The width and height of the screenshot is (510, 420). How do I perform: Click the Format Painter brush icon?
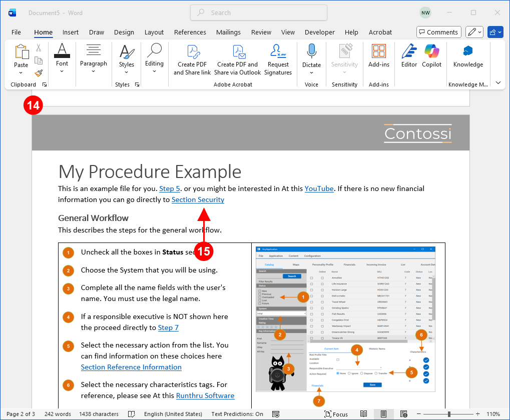coord(39,73)
